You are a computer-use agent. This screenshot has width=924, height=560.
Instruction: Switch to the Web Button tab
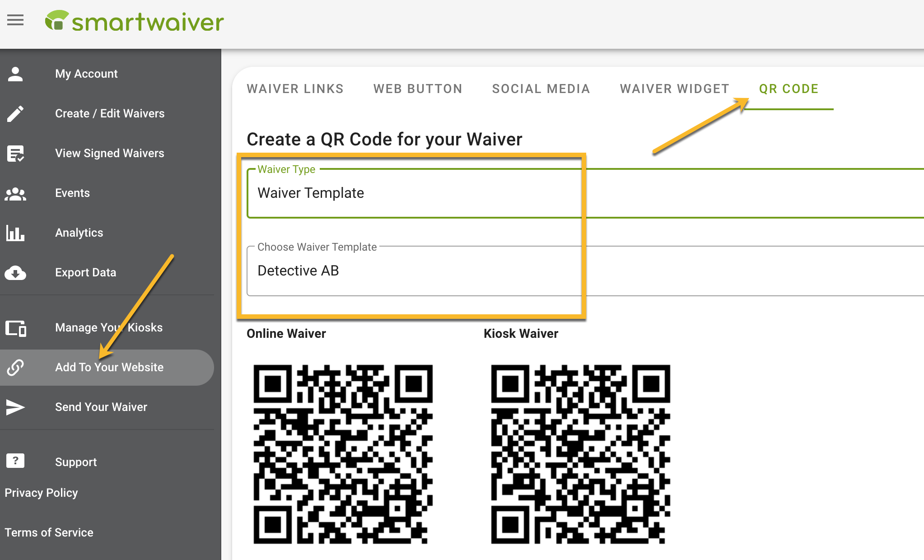(418, 89)
